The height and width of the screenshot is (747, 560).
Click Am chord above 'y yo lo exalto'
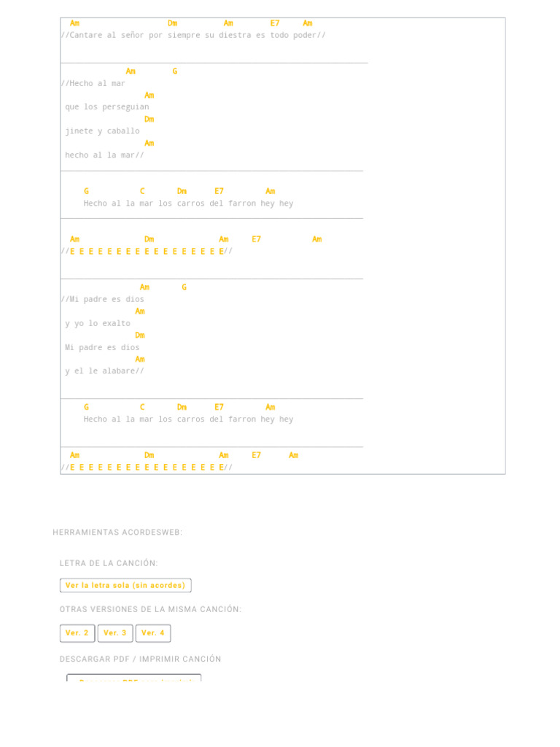pos(140,311)
